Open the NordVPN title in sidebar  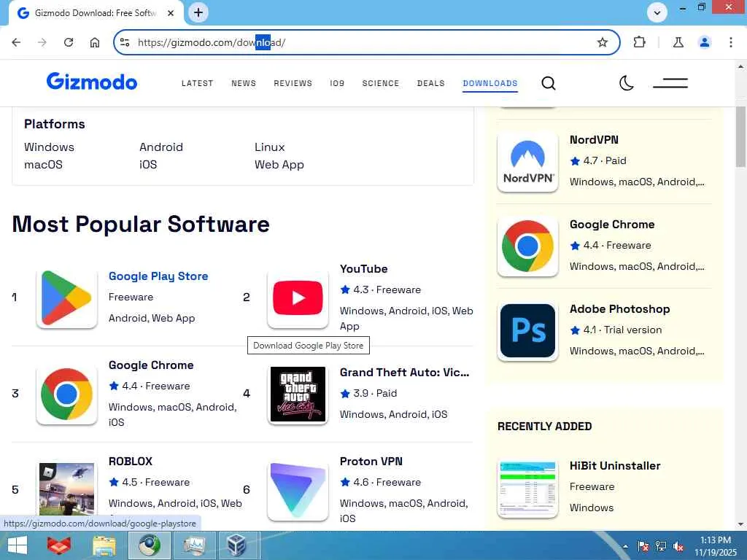point(594,140)
